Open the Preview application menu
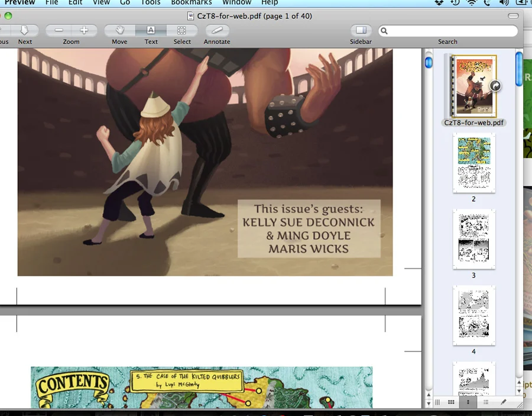The image size is (532, 416). (x=20, y=2)
